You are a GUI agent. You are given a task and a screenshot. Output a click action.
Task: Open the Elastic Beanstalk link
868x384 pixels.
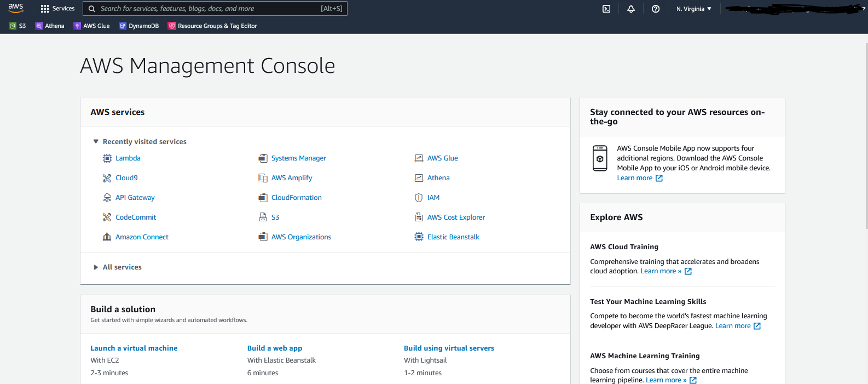[453, 237]
